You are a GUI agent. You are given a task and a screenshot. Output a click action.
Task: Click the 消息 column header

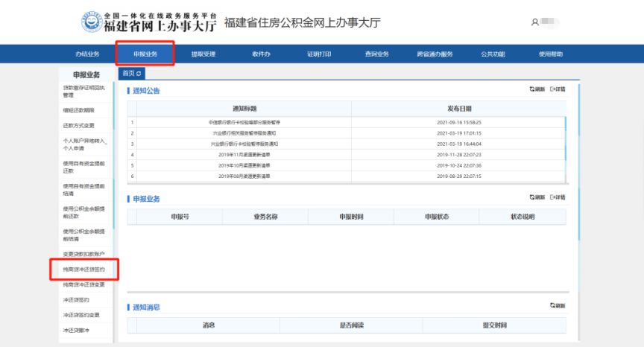point(208,325)
